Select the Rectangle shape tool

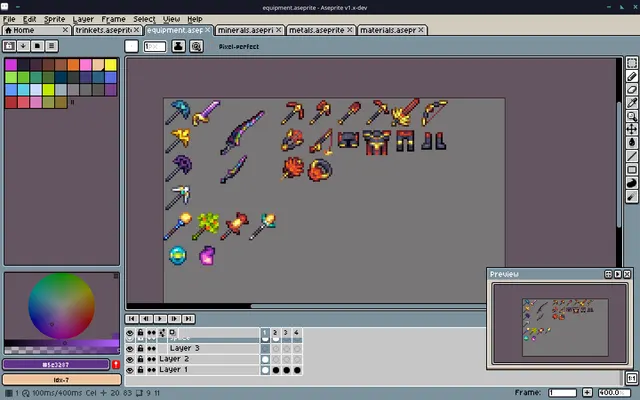pyautogui.click(x=631, y=169)
